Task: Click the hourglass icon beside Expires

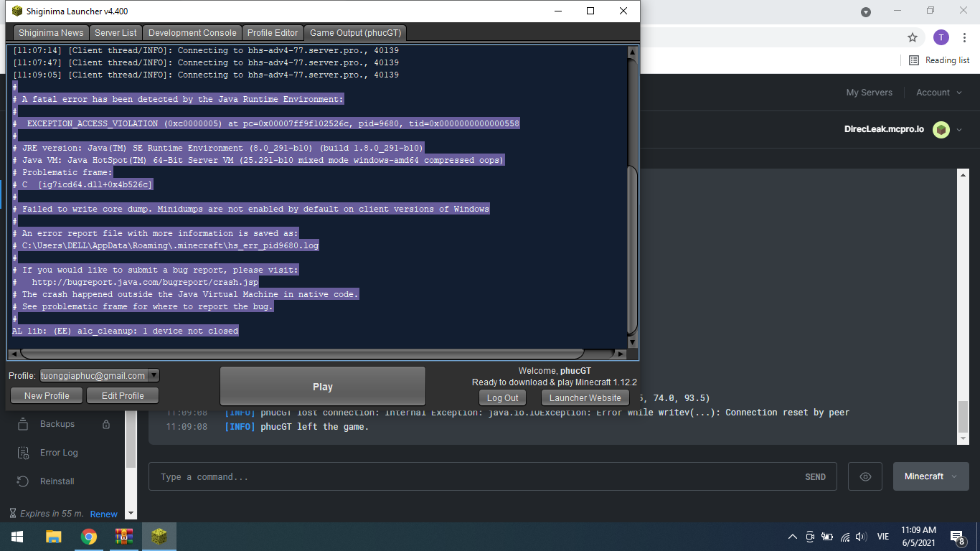Action: click(x=13, y=514)
